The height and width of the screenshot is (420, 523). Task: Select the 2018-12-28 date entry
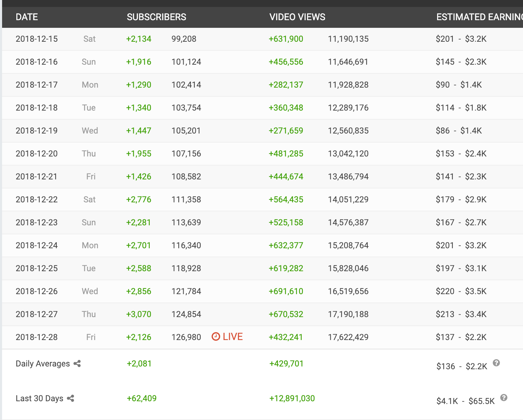[37, 337]
